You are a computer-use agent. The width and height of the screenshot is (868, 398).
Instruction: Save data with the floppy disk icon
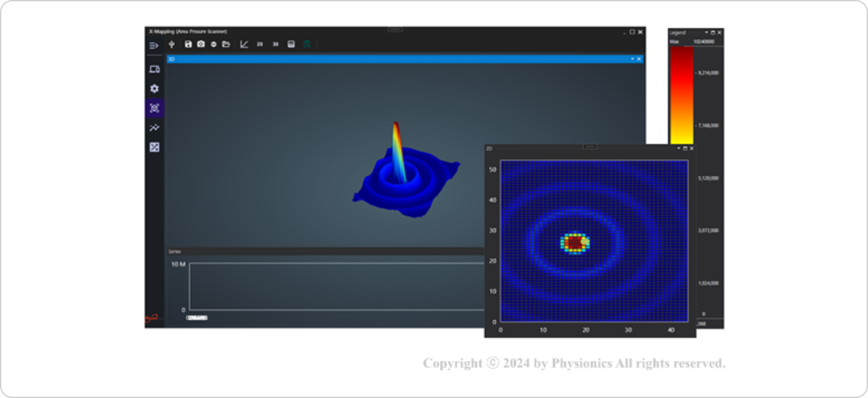(x=189, y=44)
